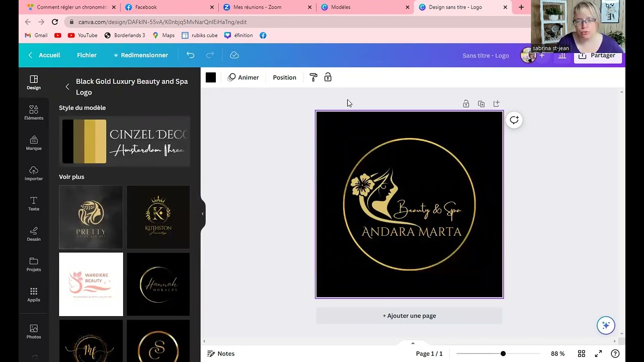Close the Design sans titre - Logo tab
Viewport: 644px width, 362px height.
click(x=505, y=7)
